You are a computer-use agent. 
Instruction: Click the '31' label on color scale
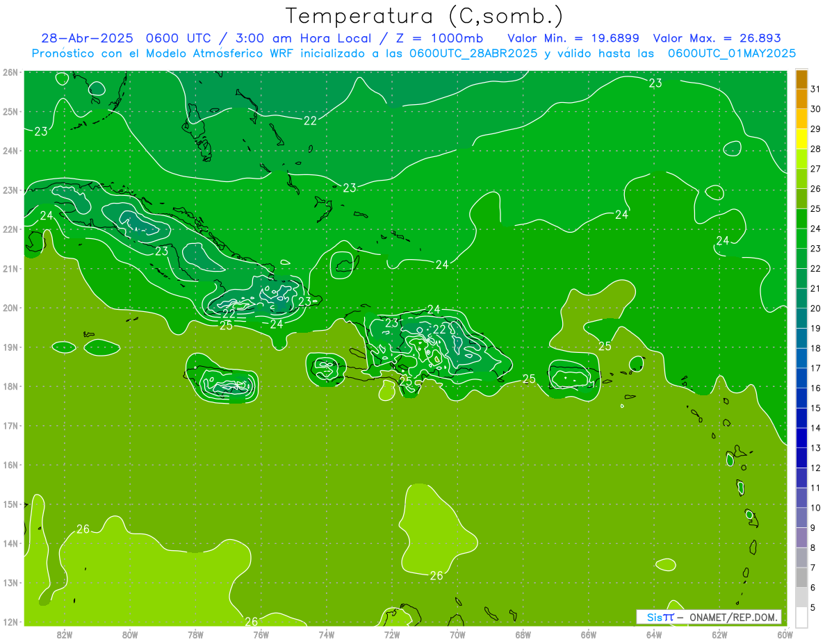click(x=815, y=89)
